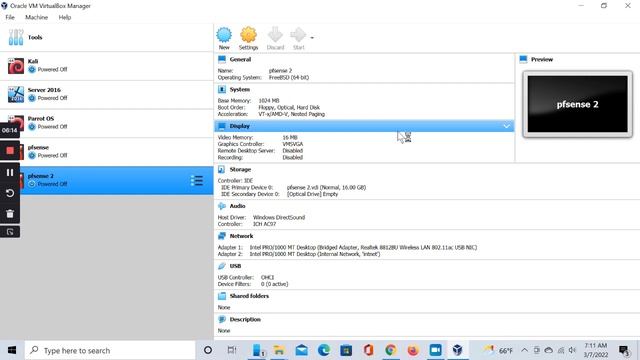
Task: Click the Description section header
Action: tap(245, 320)
